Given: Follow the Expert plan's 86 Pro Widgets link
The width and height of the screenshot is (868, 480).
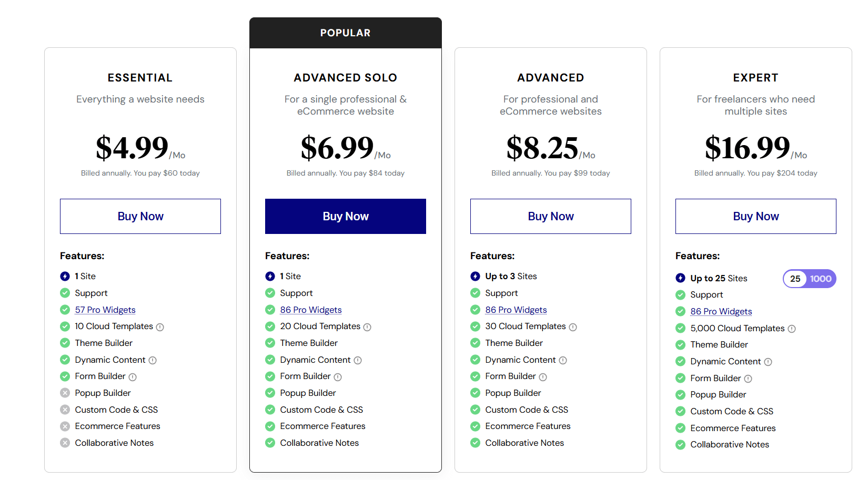Looking at the screenshot, I should pyautogui.click(x=721, y=311).
